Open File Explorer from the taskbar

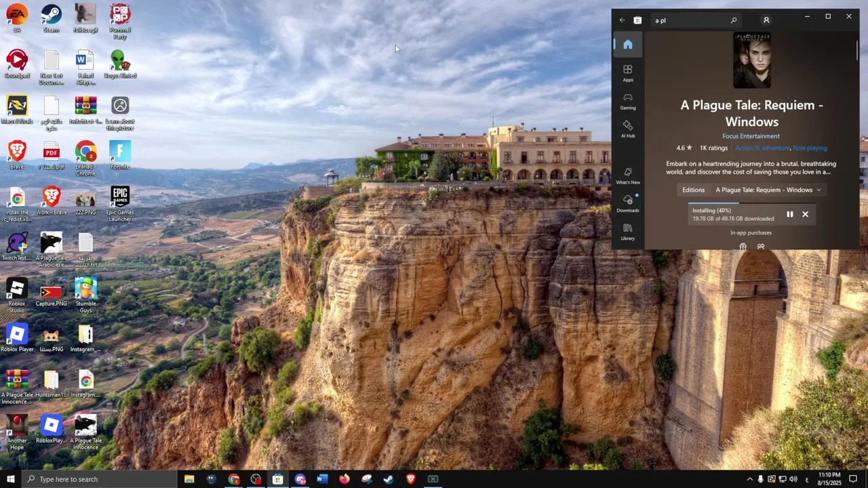(x=189, y=479)
